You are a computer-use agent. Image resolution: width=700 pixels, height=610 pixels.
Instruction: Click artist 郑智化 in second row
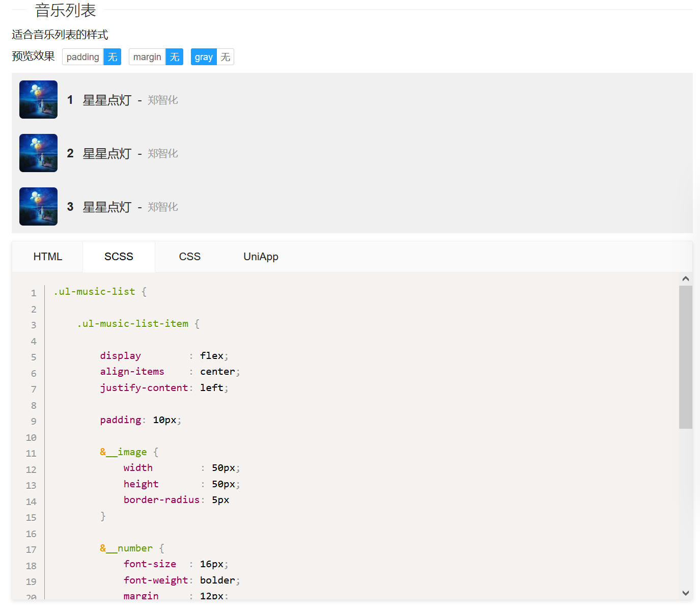(163, 154)
